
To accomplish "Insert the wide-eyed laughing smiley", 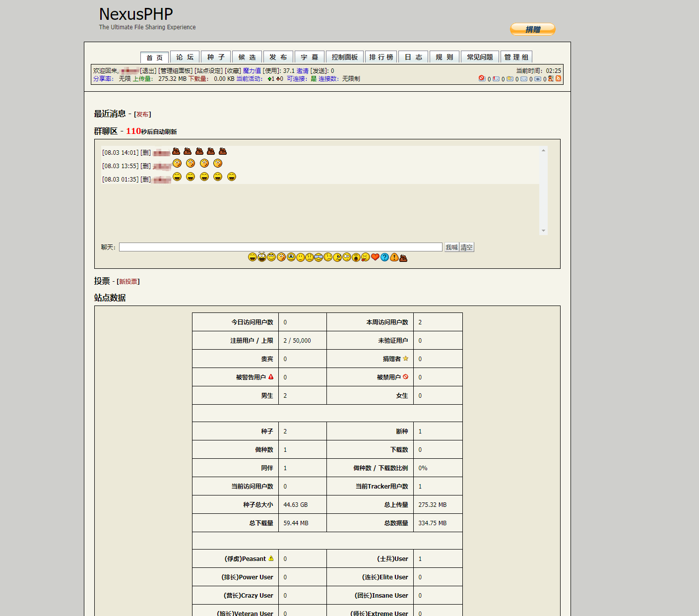I will [262, 256].
